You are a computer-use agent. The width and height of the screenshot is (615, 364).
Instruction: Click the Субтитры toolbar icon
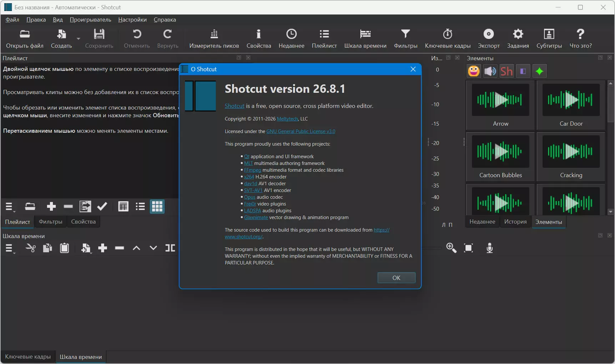[x=549, y=38]
